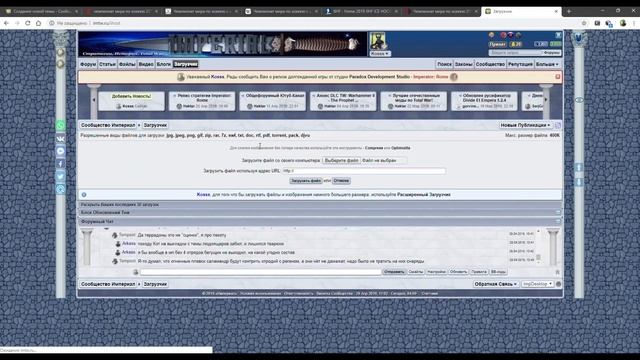The height and width of the screenshot is (360, 640).
Task: Click the Facebook share icon
Action: [60, 164]
